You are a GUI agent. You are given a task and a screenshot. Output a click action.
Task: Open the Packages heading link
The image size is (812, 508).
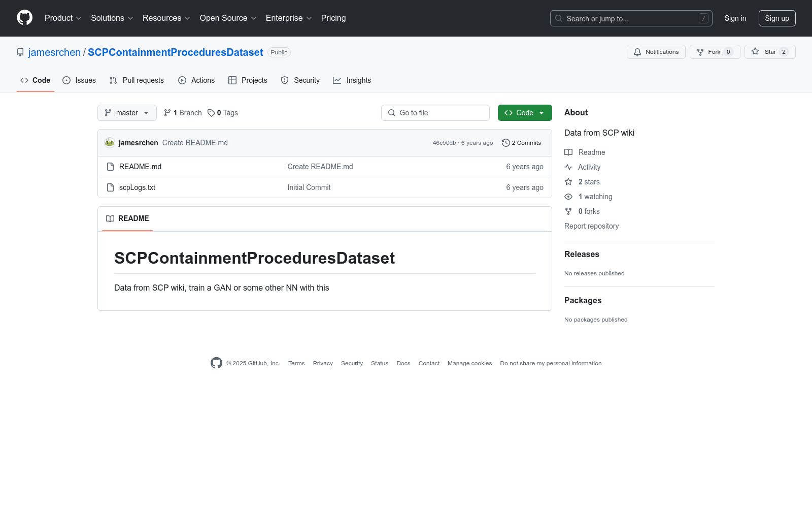tap(583, 301)
